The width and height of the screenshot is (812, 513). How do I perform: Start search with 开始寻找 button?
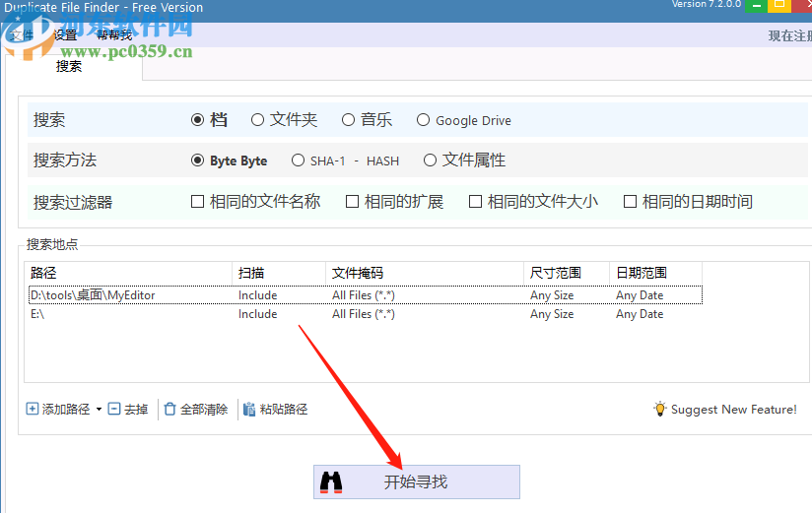click(x=417, y=481)
